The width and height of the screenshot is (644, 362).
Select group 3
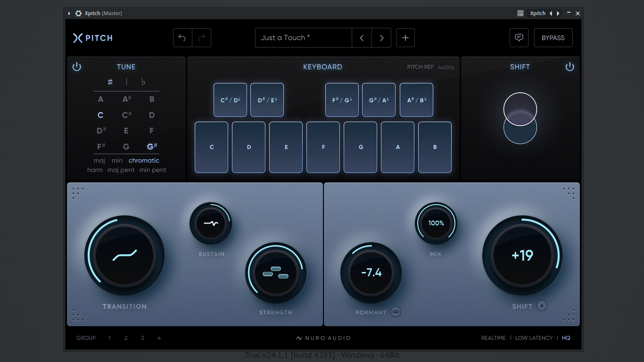tap(142, 338)
